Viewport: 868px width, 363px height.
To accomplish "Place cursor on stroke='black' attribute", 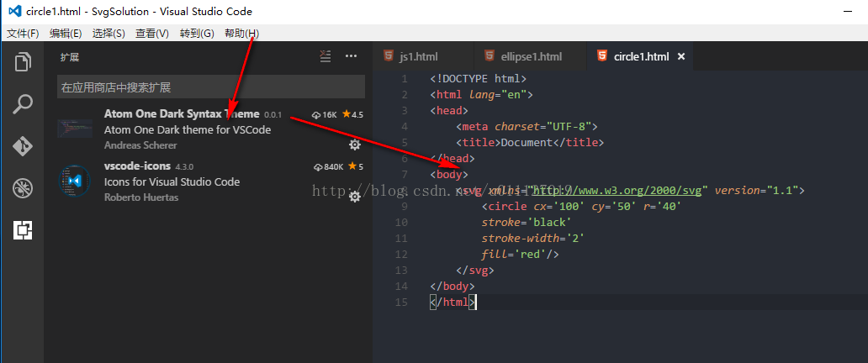I will (527, 223).
